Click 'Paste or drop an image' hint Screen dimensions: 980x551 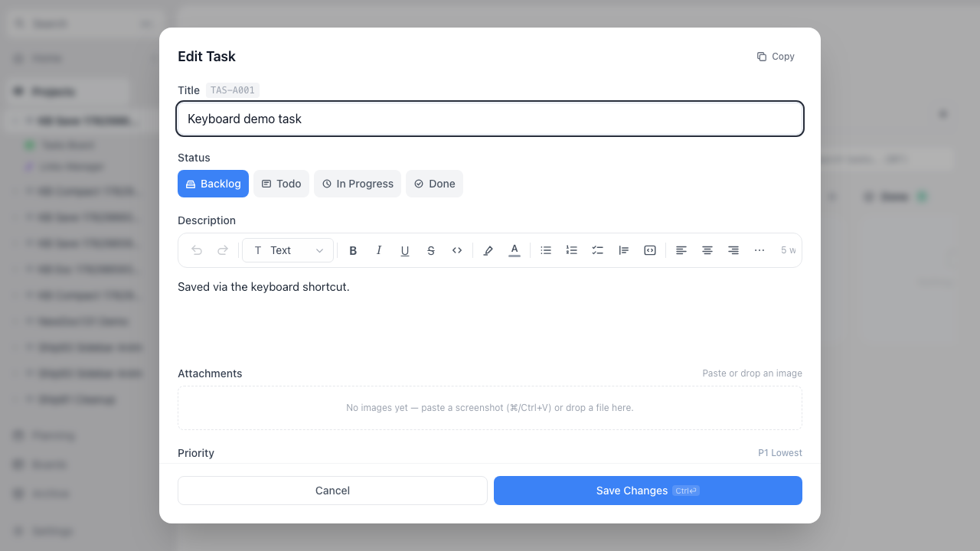752,373
